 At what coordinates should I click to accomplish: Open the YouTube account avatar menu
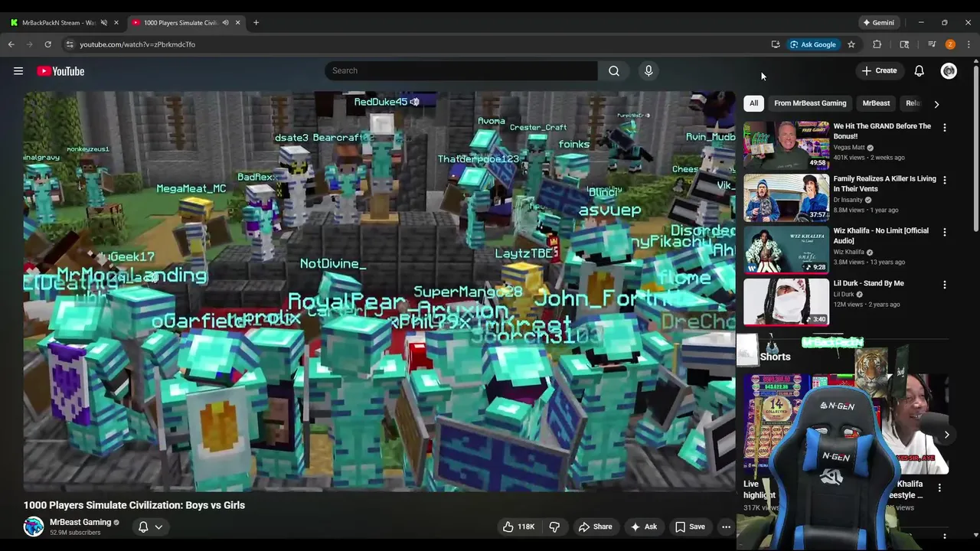949,71
